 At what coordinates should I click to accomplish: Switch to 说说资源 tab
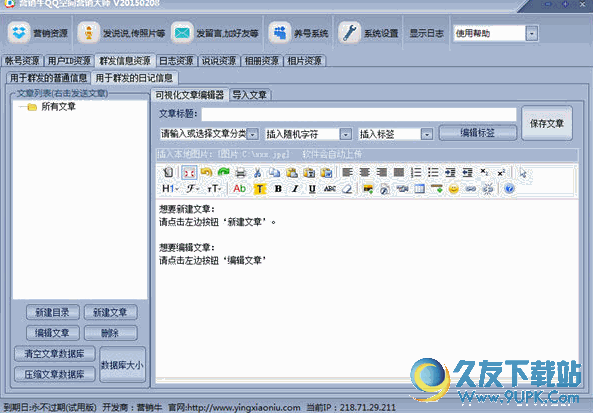219,61
